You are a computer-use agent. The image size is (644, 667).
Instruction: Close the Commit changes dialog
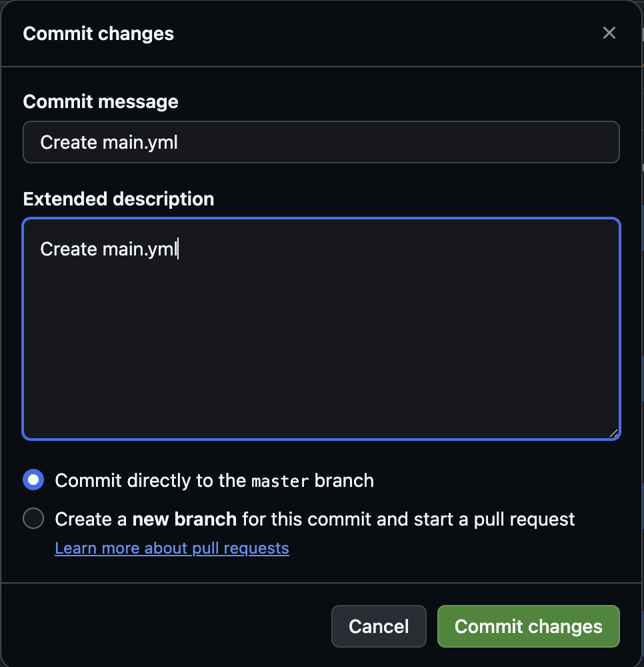609,33
